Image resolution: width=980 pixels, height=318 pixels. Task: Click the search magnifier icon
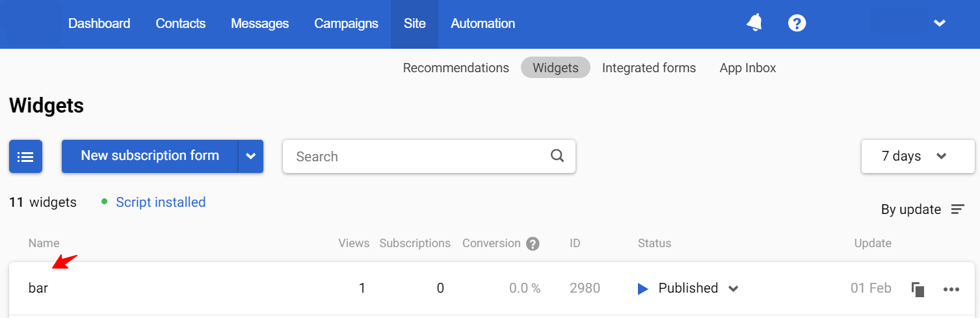pos(557,156)
